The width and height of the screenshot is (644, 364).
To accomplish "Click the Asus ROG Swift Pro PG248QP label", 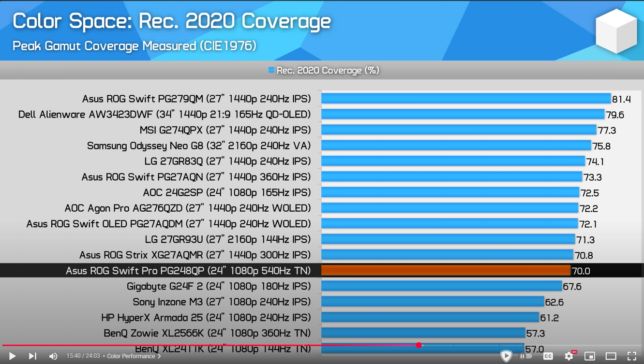I will tap(188, 271).
